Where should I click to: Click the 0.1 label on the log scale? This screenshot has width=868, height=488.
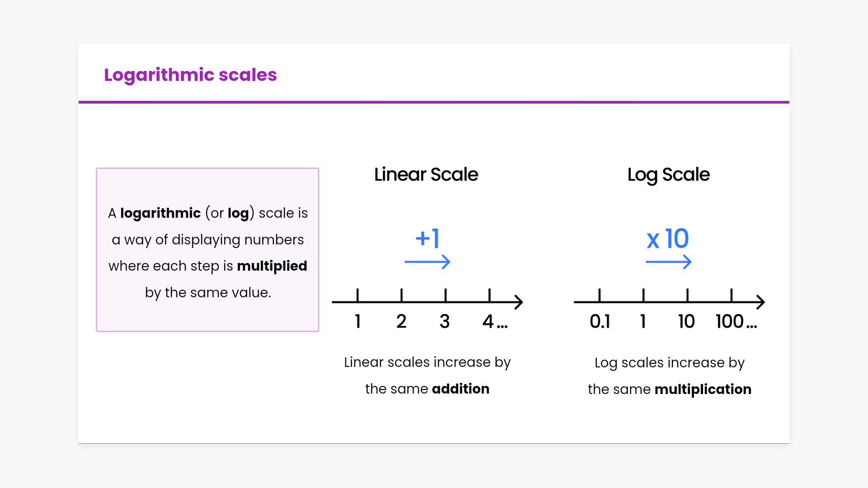tap(600, 322)
